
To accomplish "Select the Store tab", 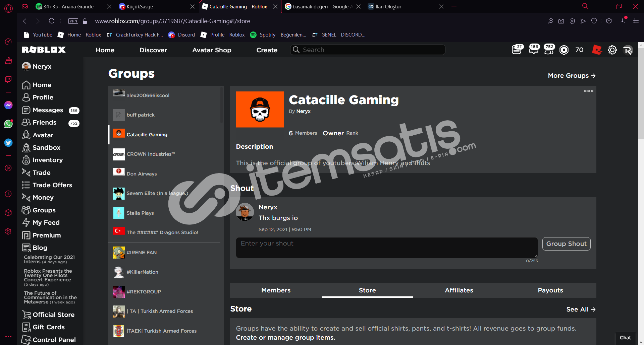I will [x=367, y=290].
